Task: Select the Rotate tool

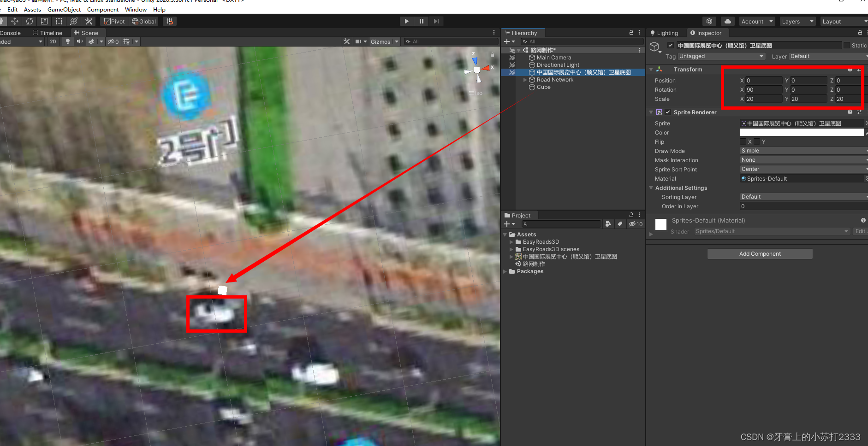Action: click(x=30, y=21)
